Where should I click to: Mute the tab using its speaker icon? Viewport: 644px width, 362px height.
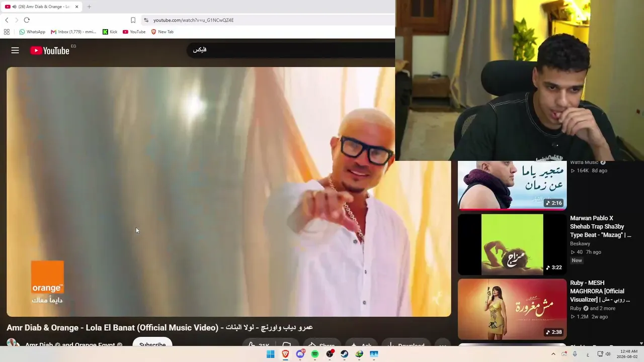click(14, 7)
